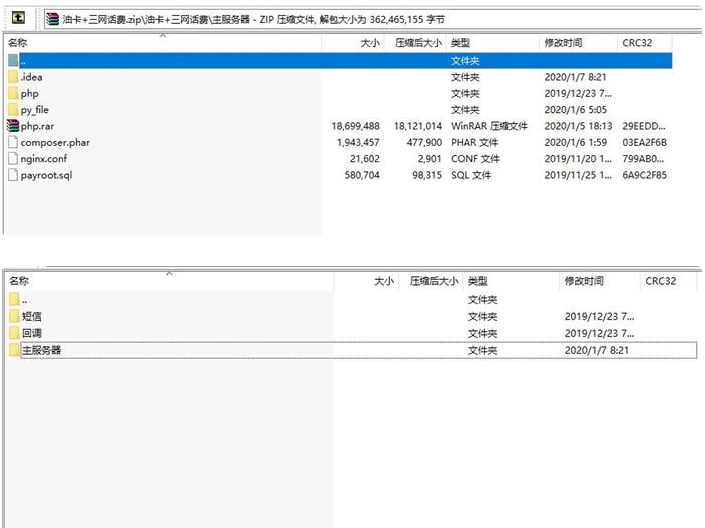Select the payroot.sql file icon
705x528 pixels.
pyautogui.click(x=13, y=175)
